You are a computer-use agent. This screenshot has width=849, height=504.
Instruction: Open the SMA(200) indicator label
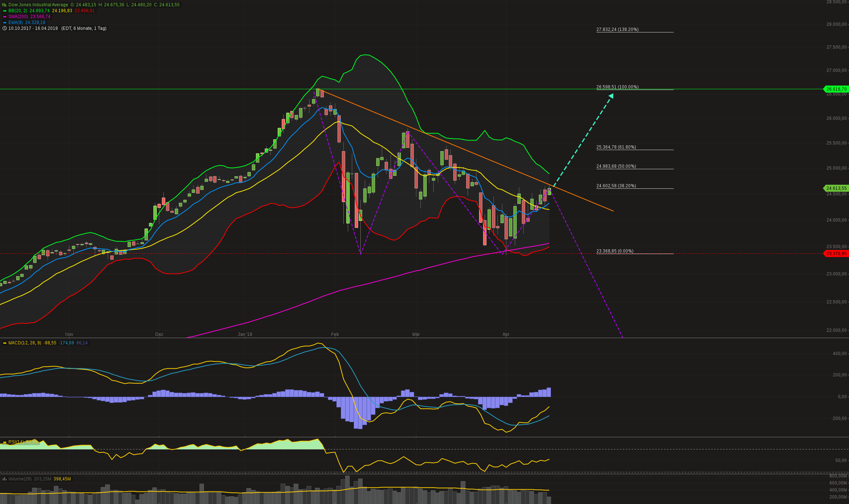pos(18,17)
